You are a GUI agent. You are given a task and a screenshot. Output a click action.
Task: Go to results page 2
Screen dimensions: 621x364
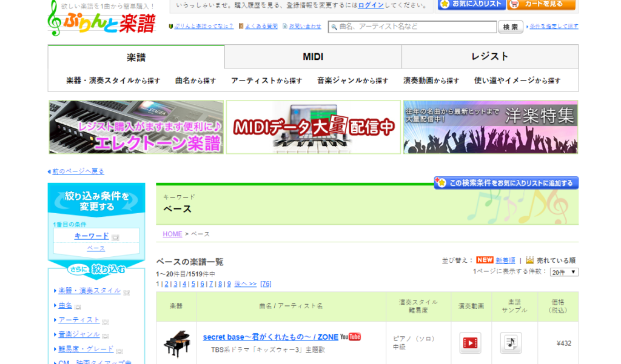coord(167,284)
